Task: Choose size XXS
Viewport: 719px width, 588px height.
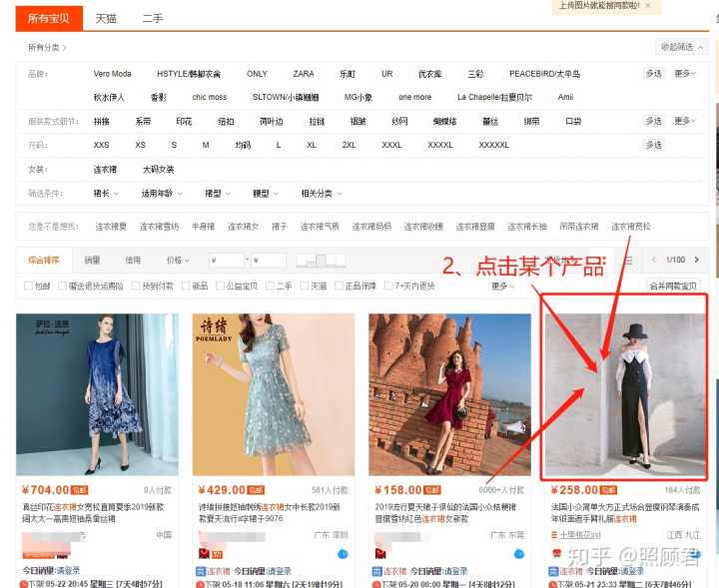Action: (x=101, y=145)
